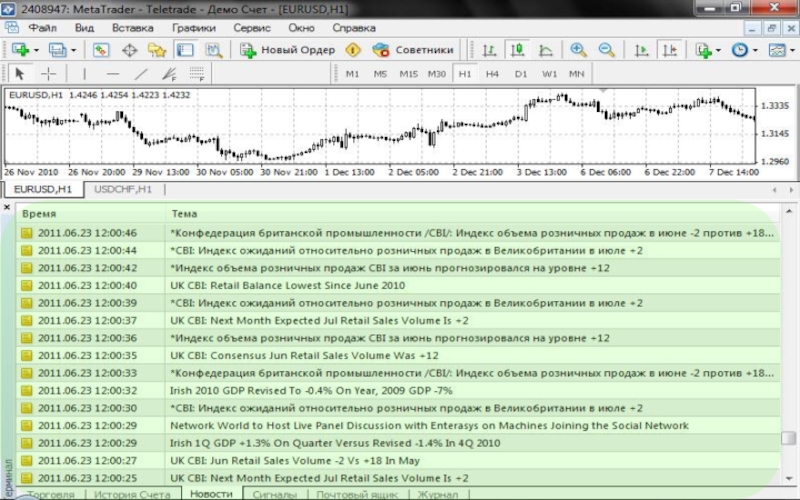
Task: Open the Profiles toolbar icon
Action: (x=57, y=50)
